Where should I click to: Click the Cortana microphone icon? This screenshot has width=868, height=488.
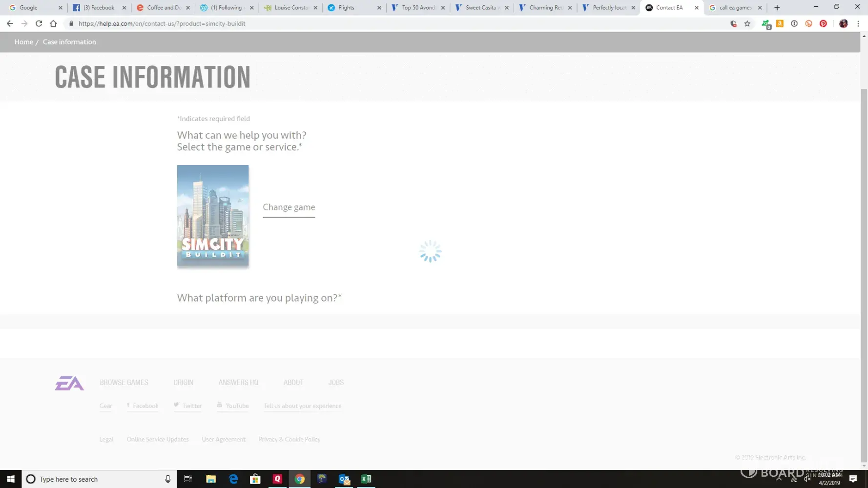tap(168, 479)
